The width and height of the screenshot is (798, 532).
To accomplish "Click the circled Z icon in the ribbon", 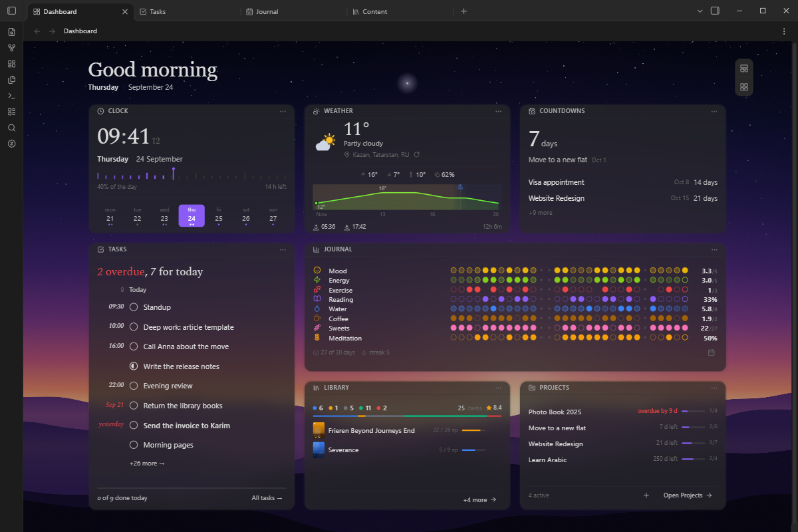I will pyautogui.click(x=11, y=144).
